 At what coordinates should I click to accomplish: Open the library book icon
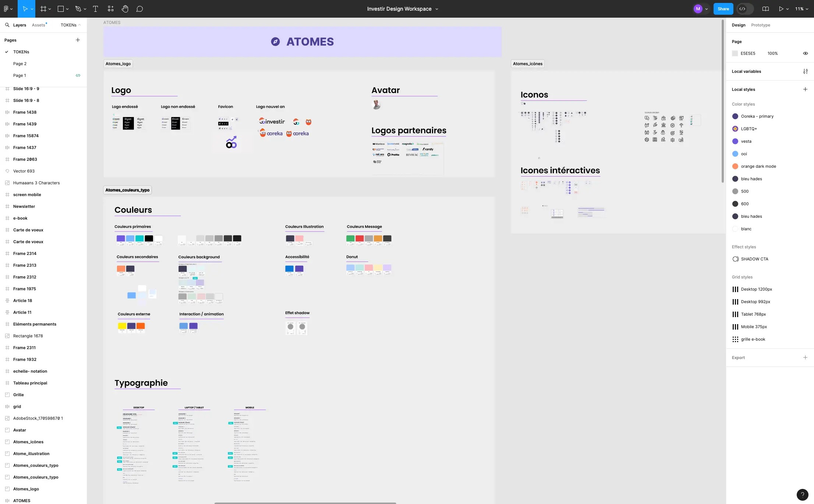(765, 9)
